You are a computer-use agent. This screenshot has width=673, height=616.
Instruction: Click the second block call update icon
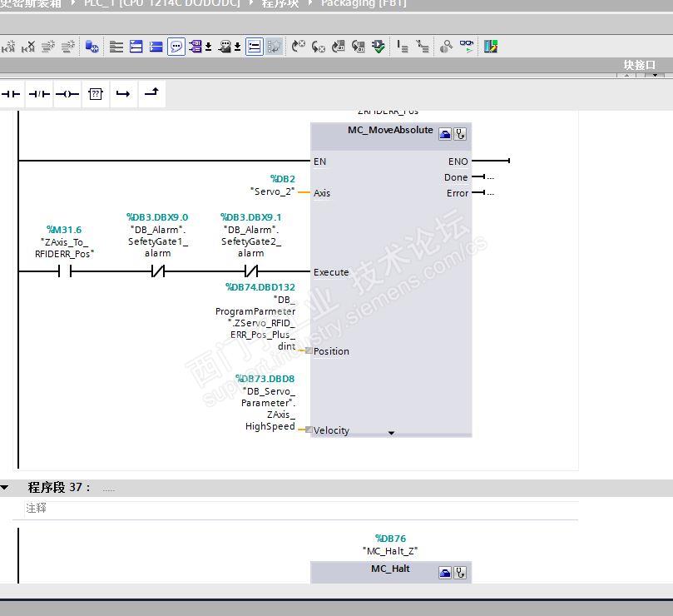pos(358,46)
